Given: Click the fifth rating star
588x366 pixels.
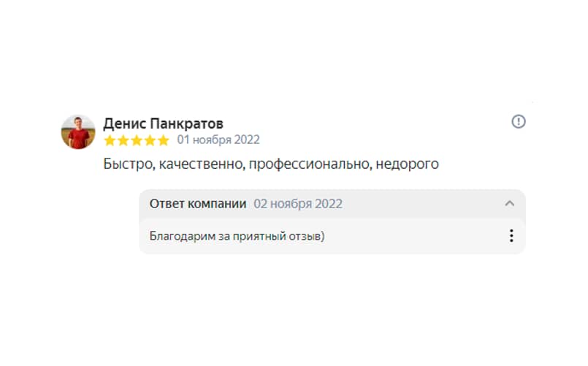Looking at the screenshot, I should pyautogui.click(x=163, y=140).
